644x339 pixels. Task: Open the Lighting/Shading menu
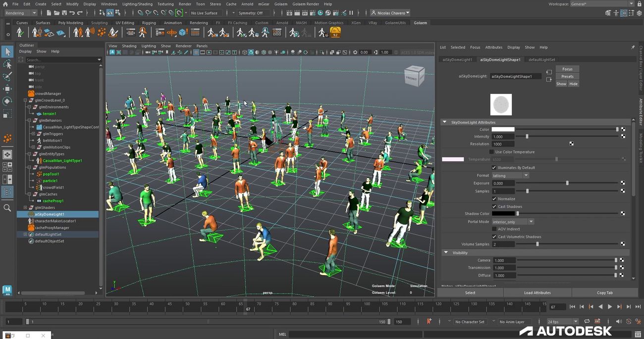137,4
